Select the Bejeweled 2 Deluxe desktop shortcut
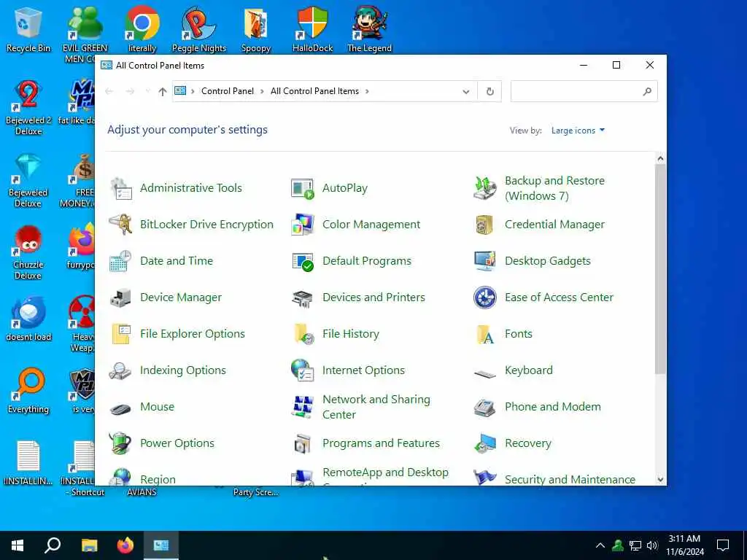Viewport: 747px width, 560px height. click(x=28, y=108)
